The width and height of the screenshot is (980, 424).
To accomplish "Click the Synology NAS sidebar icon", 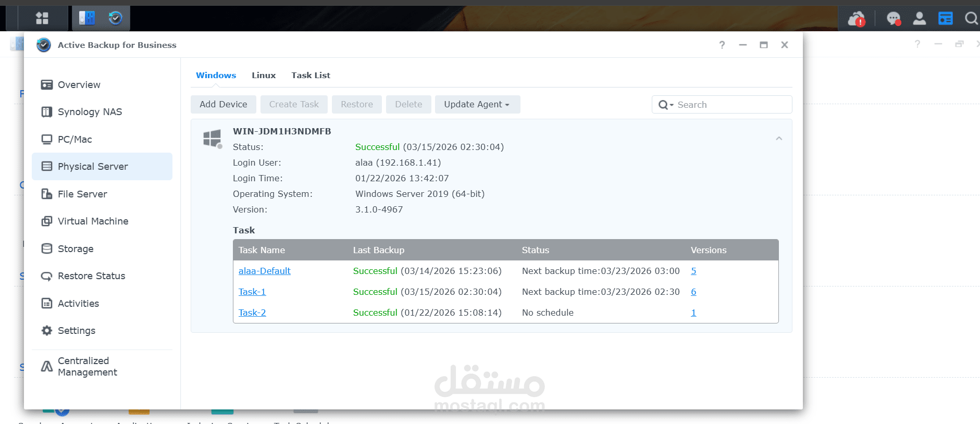I will pyautogui.click(x=47, y=111).
